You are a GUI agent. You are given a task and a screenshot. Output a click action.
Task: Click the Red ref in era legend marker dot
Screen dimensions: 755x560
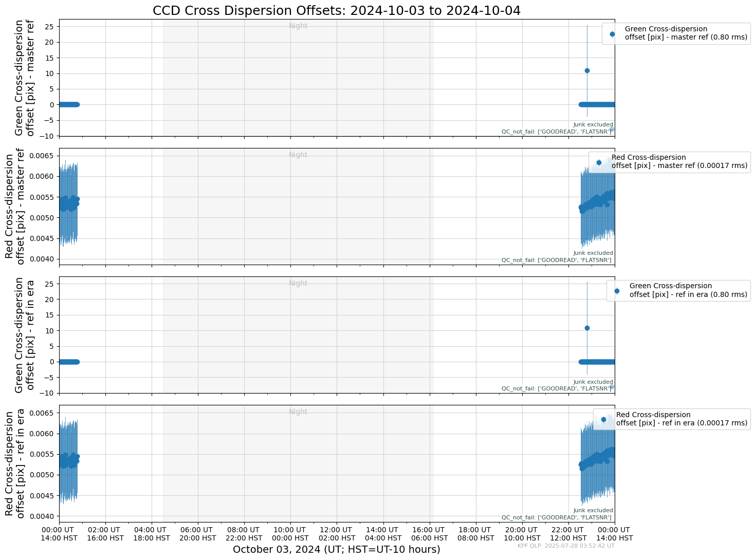[603, 419]
